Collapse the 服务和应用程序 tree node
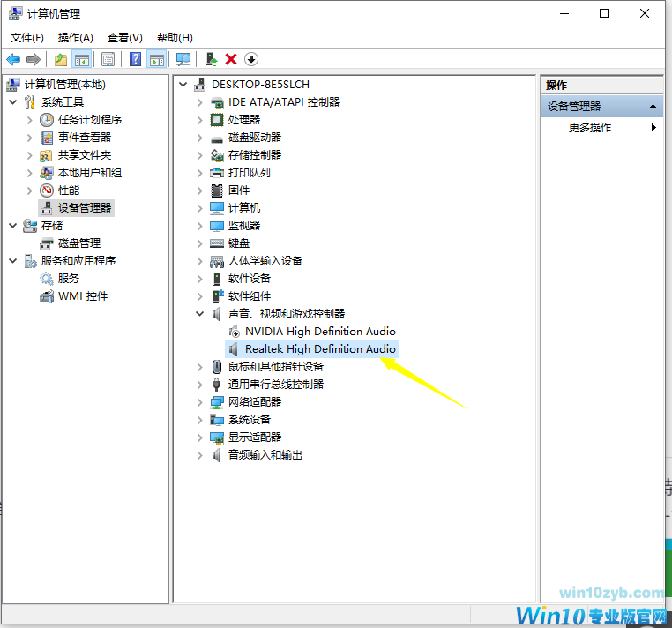This screenshot has height=628, width=672. tap(13, 260)
